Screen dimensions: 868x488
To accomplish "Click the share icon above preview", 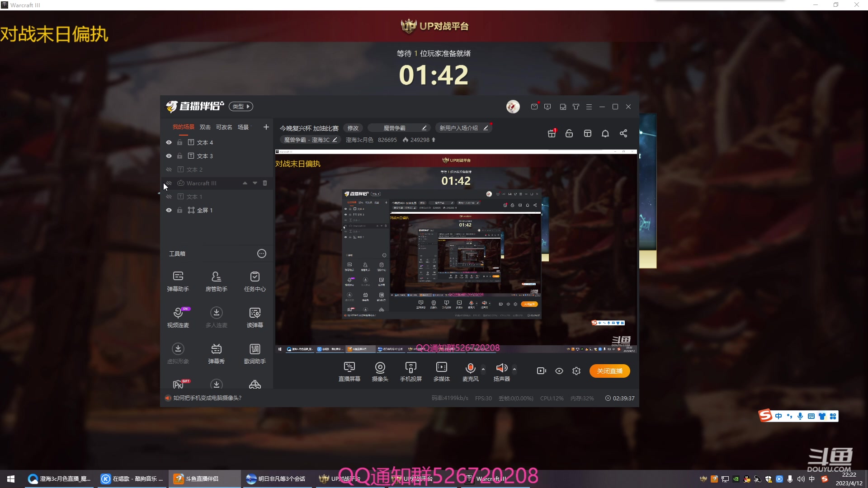I will 623,133.
